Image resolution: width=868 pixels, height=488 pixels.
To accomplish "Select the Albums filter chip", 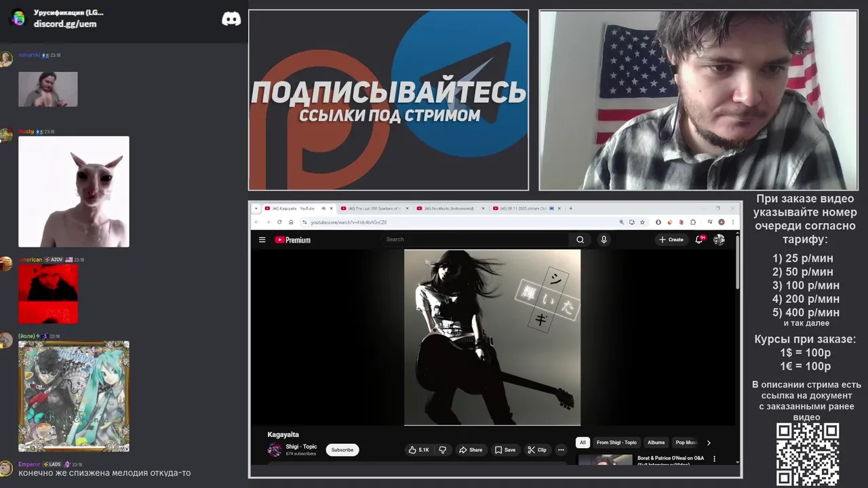I will 656,443.
